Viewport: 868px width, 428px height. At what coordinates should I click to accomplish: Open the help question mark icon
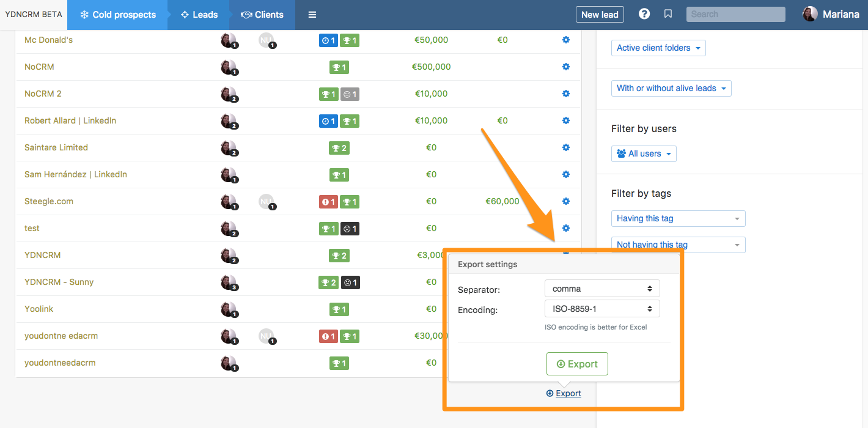[644, 14]
